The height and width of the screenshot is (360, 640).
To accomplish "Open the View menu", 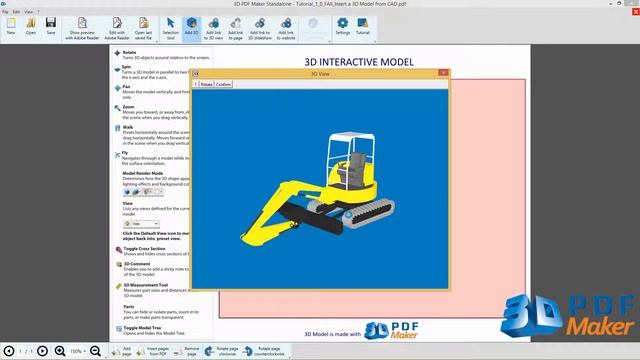I will pyautogui.click(x=29, y=12).
